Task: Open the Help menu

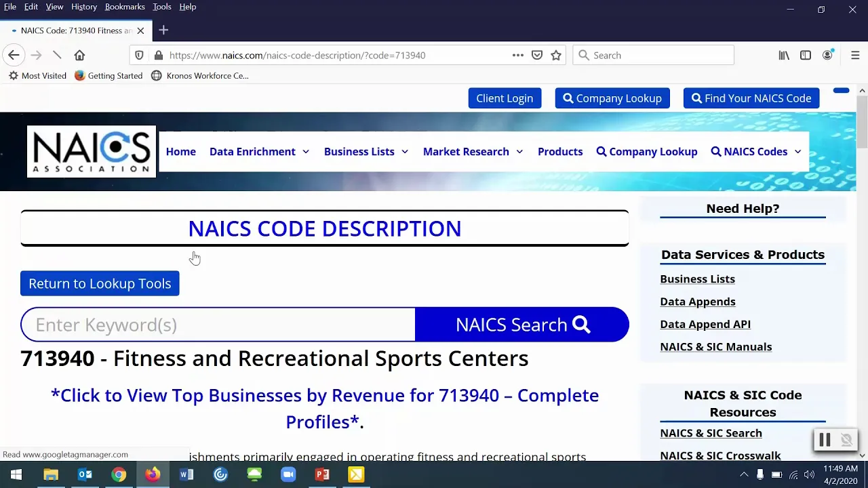Action: click(188, 7)
